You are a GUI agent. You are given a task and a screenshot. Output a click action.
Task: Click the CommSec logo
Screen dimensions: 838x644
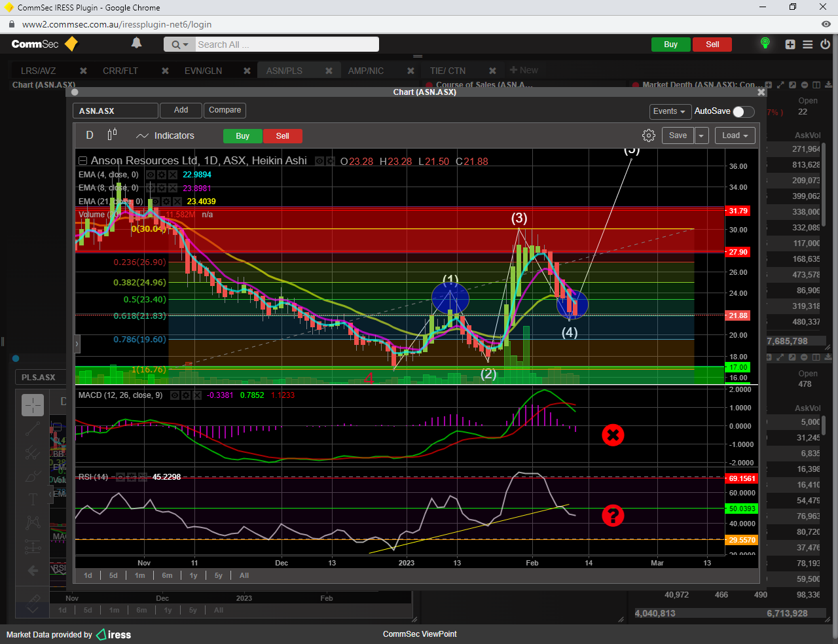pos(45,44)
